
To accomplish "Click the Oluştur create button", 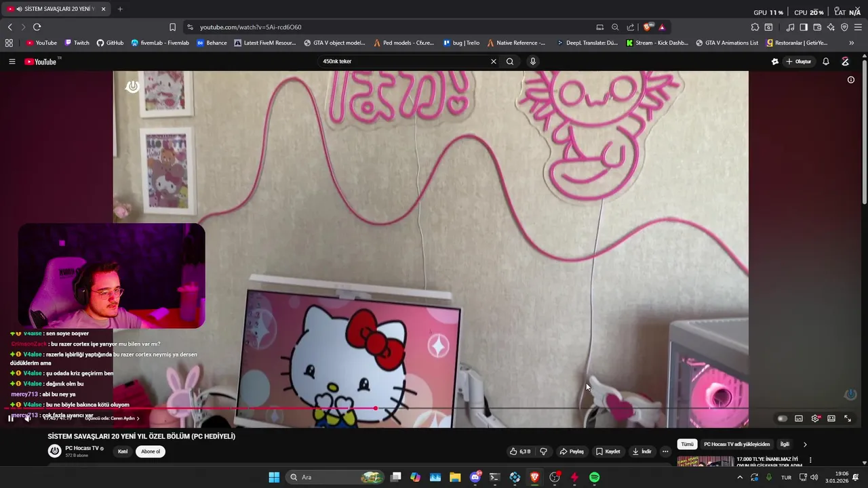I will [x=798, y=62].
